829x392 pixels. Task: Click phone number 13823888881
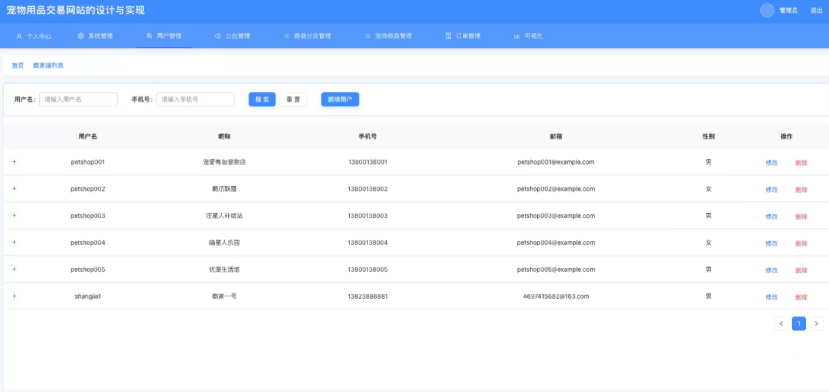tap(367, 296)
